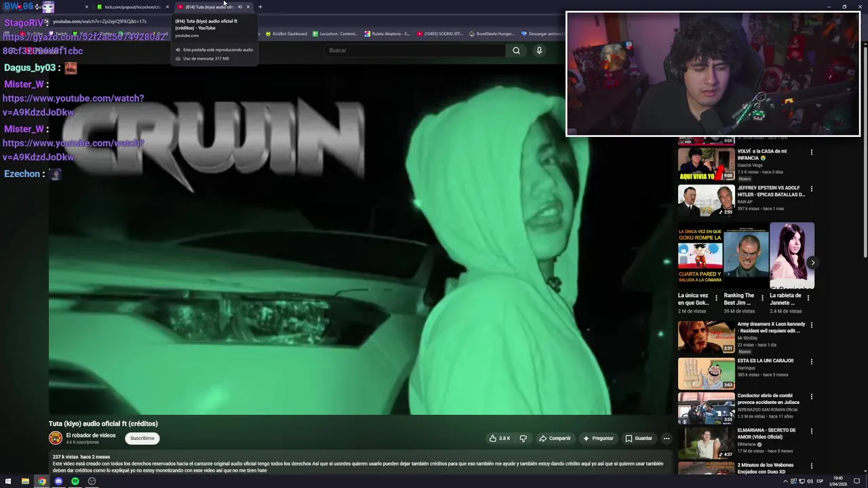868x488 pixels.
Task: Open Discord from the taskbar
Action: pos(58,481)
